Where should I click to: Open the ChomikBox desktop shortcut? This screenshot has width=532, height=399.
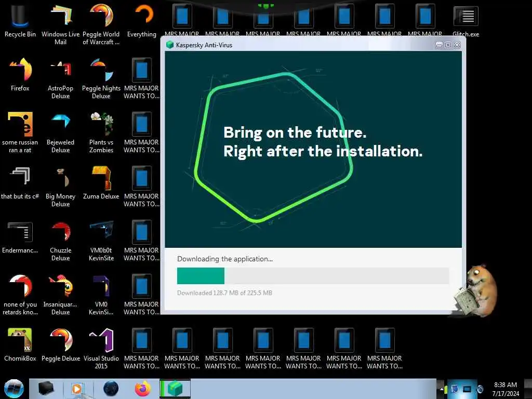click(x=20, y=345)
